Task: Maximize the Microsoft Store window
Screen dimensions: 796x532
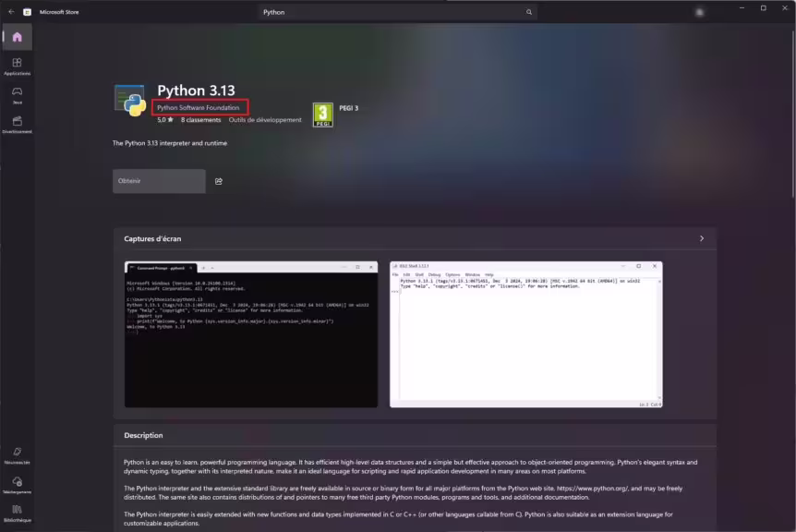Action: pyautogui.click(x=763, y=8)
